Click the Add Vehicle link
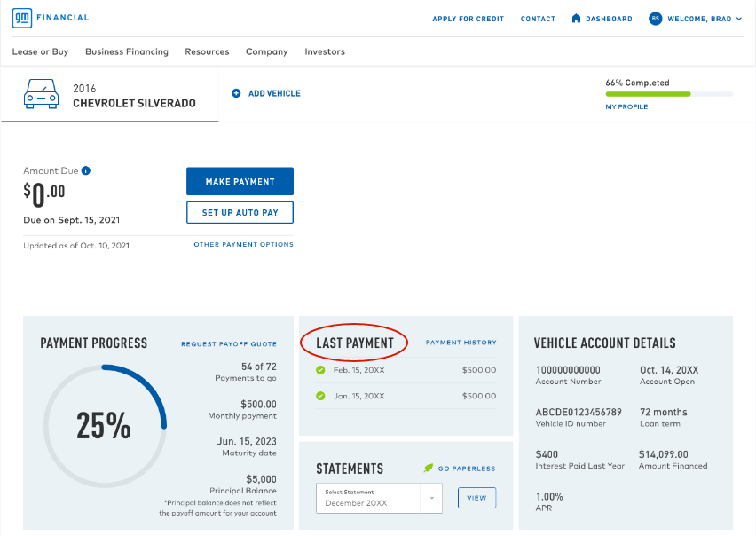Image resolution: width=756 pixels, height=536 pixels. click(x=274, y=93)
